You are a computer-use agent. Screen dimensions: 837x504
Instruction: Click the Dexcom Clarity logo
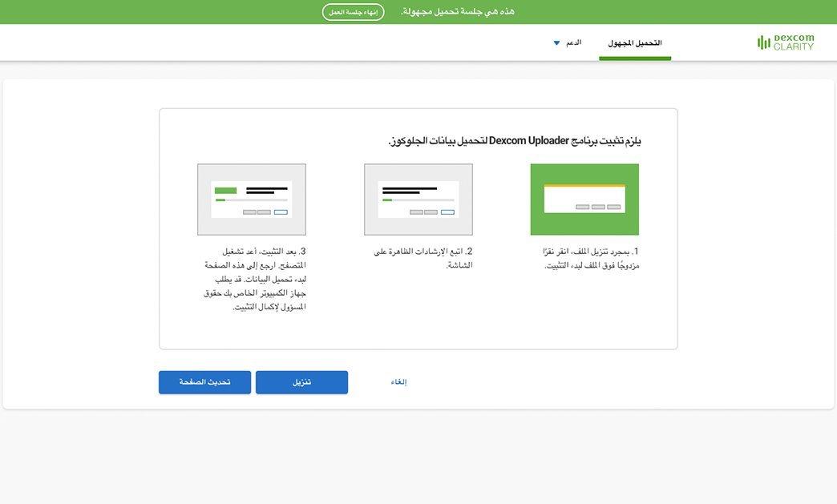click(x=786, y=42)
